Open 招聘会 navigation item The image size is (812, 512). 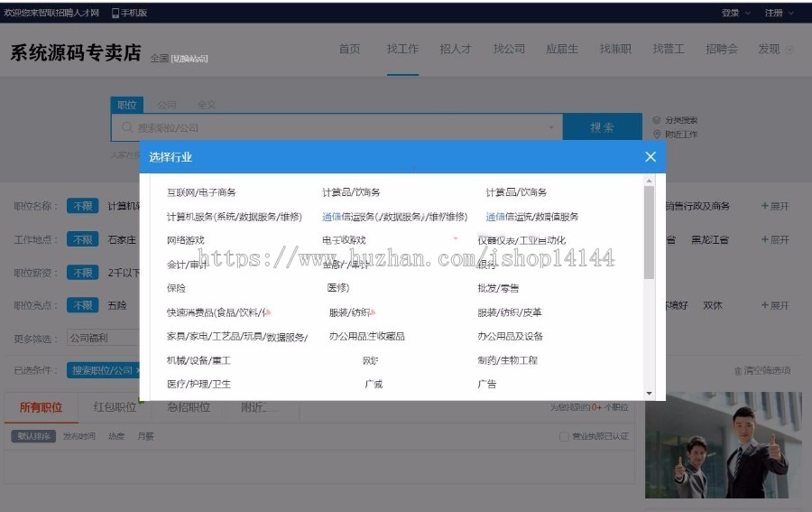(722, 50)
